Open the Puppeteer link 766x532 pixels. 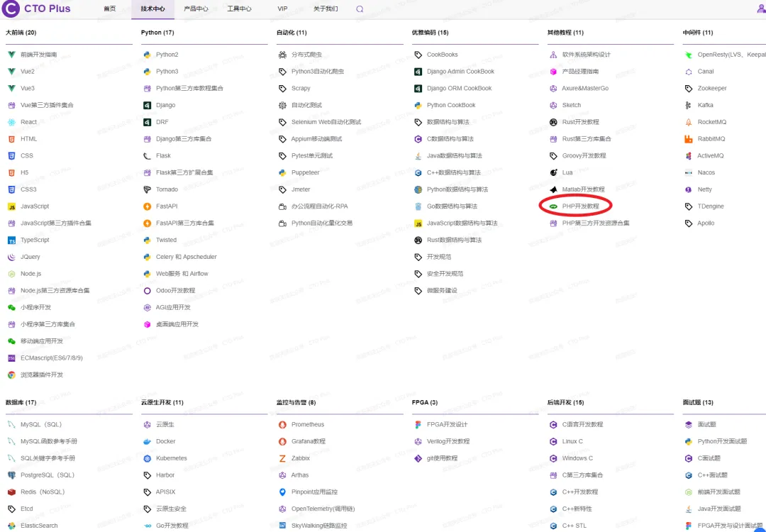305,172
